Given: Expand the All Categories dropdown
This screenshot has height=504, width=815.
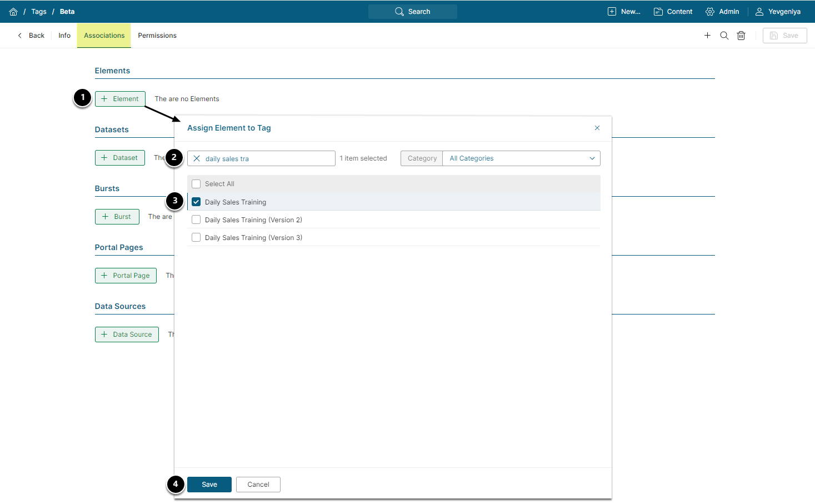Looking at the screenshot, I should pos(521,158).
